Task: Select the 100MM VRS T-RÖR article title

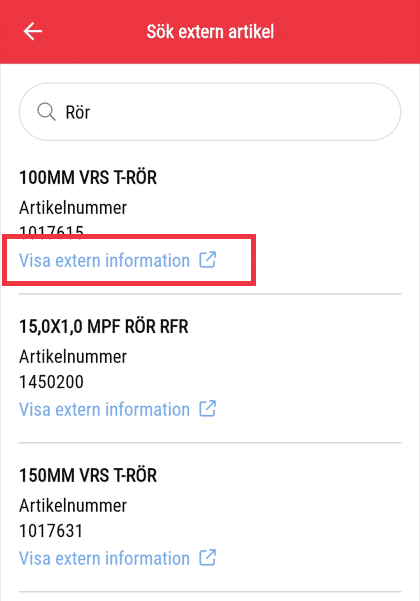Action: (88, 177)
